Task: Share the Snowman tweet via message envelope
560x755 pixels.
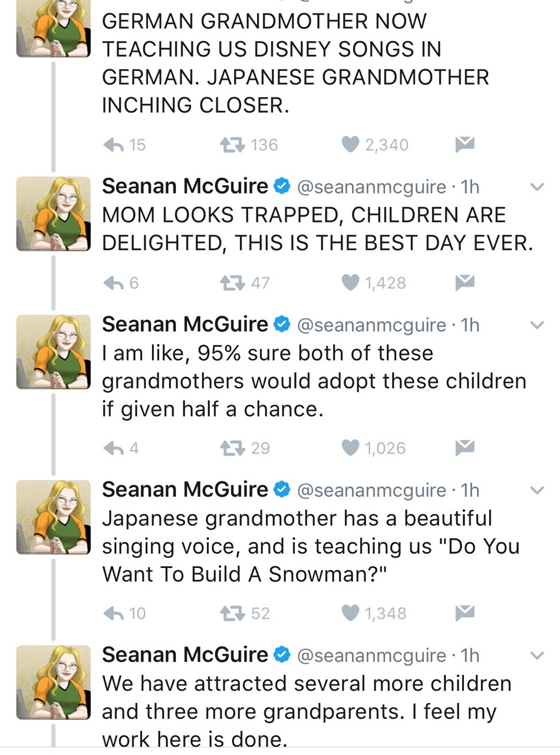Action: tap(465, 613)
